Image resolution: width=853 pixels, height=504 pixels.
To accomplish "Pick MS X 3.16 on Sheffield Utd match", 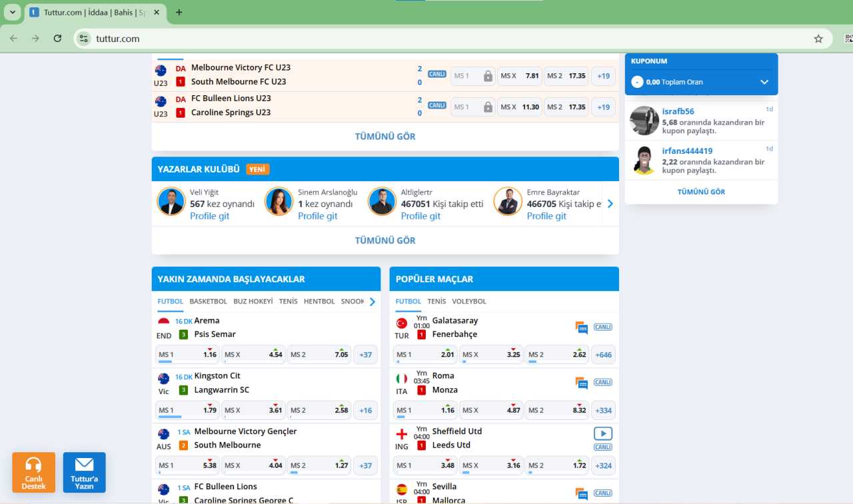I will click(x=491, y=465).
